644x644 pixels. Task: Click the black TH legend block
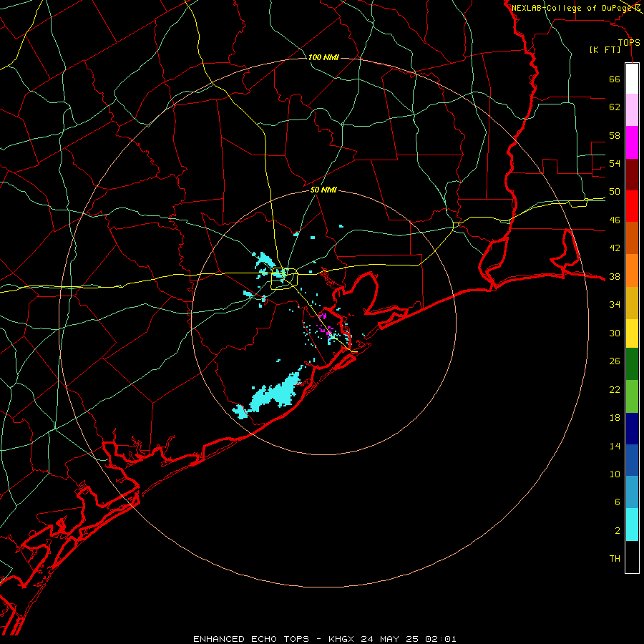632,557
